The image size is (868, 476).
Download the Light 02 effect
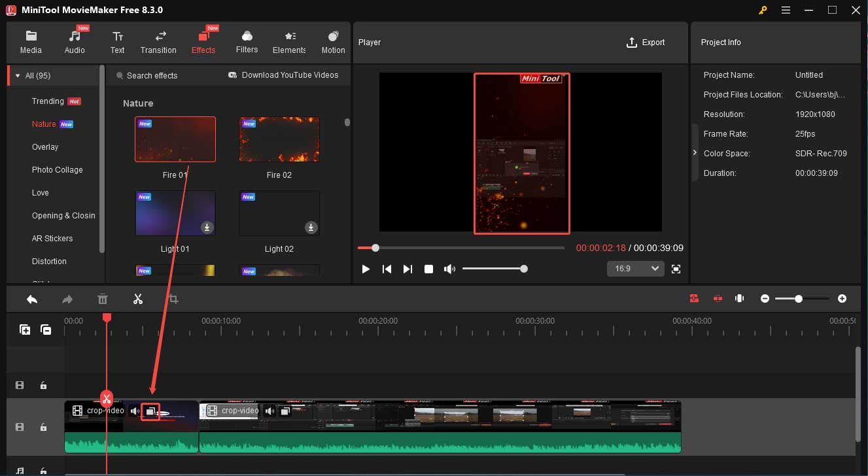pos(311,227)
